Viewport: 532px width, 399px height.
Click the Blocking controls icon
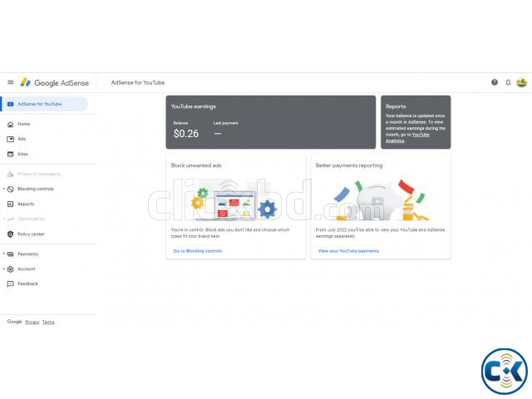point(11,189)
